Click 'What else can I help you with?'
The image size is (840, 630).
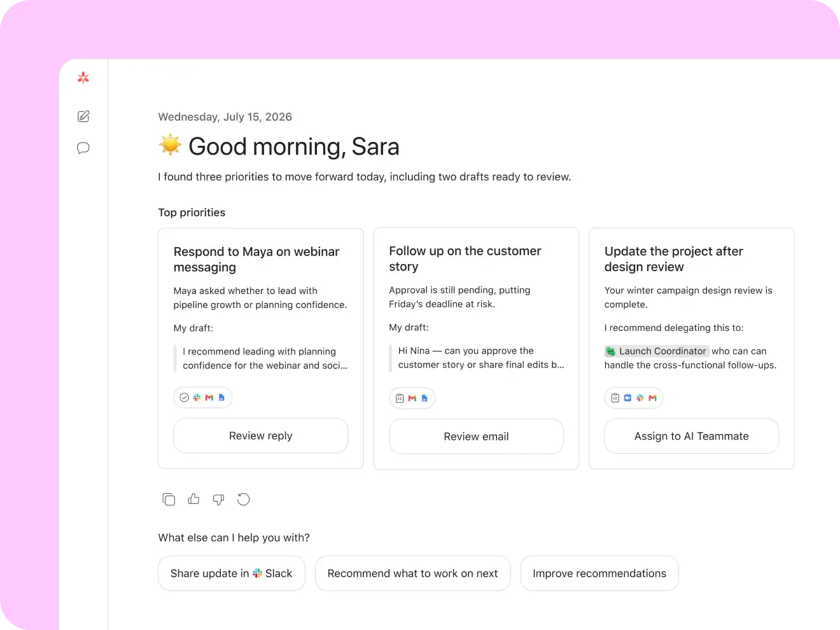(234, 538)
